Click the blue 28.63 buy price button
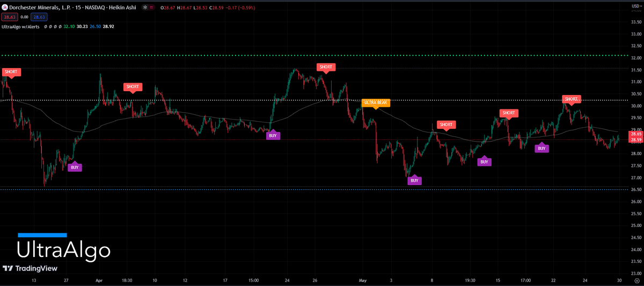This screenshot has width=644, height=286. [40, 17]
